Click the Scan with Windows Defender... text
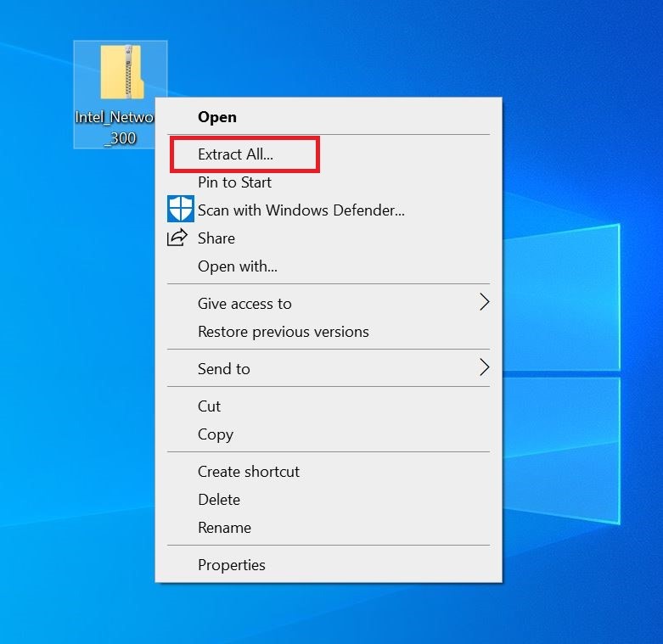Viewport: 663px width, 644px height. pyautogui.click(x=301, y=210)
